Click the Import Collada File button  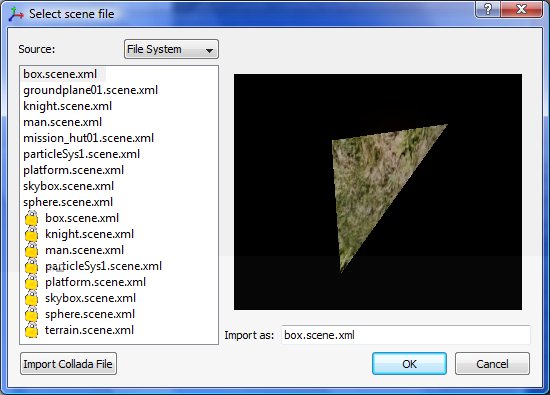[68, 364]
